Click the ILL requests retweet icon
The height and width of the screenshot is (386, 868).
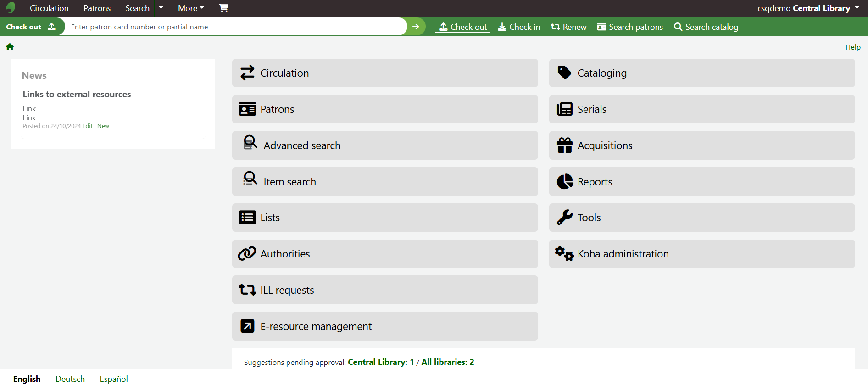coord(247,290)
